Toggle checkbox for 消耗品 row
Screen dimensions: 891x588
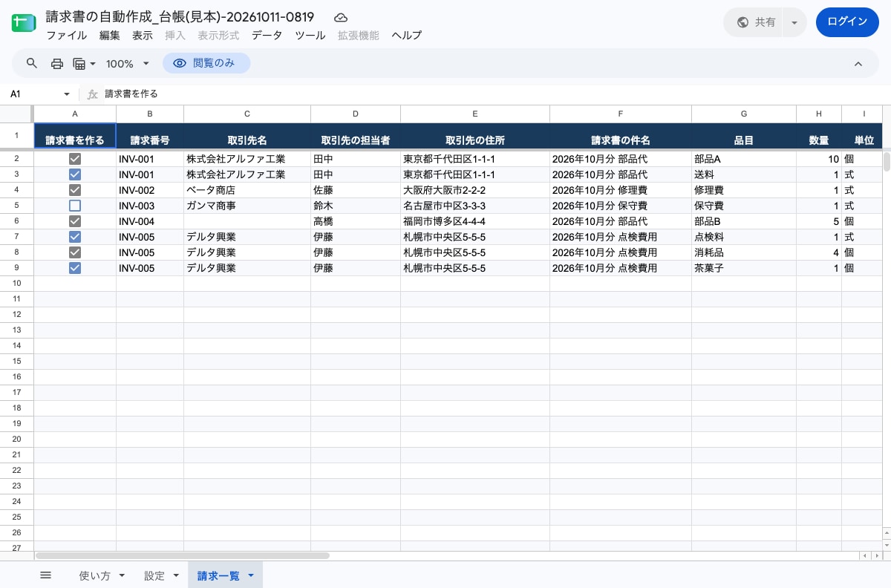[x=75, y=252]
